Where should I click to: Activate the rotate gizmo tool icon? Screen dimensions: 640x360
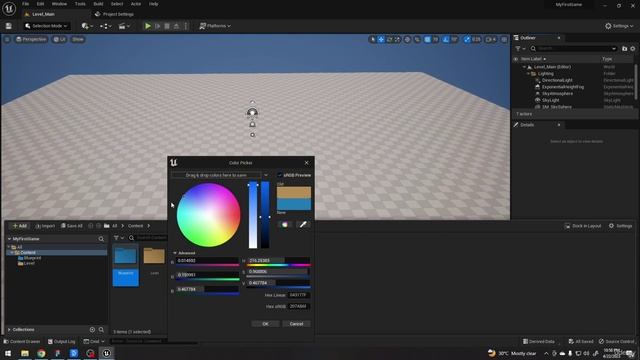coord(389,39)
